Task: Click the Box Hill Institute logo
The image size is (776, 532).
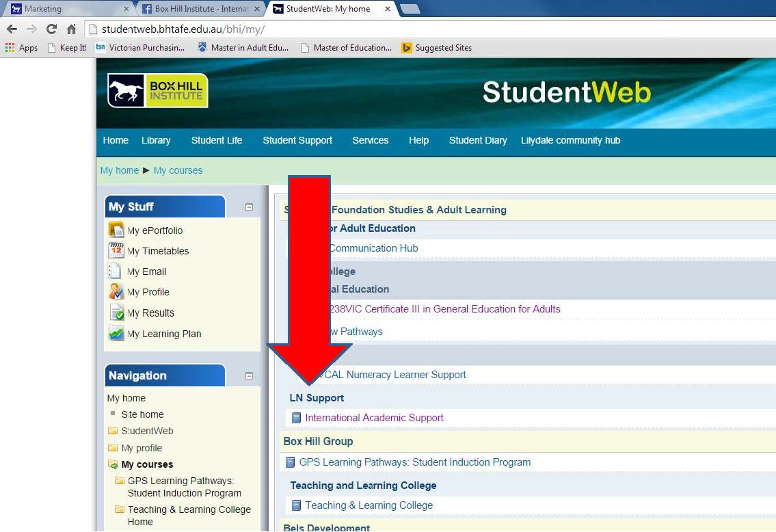Action: 157,90
